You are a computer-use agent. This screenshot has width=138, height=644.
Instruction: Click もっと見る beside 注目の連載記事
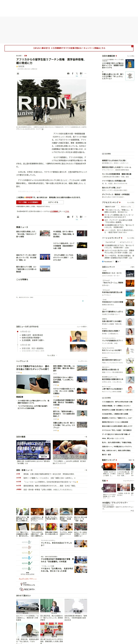click(x=131, y=56)
